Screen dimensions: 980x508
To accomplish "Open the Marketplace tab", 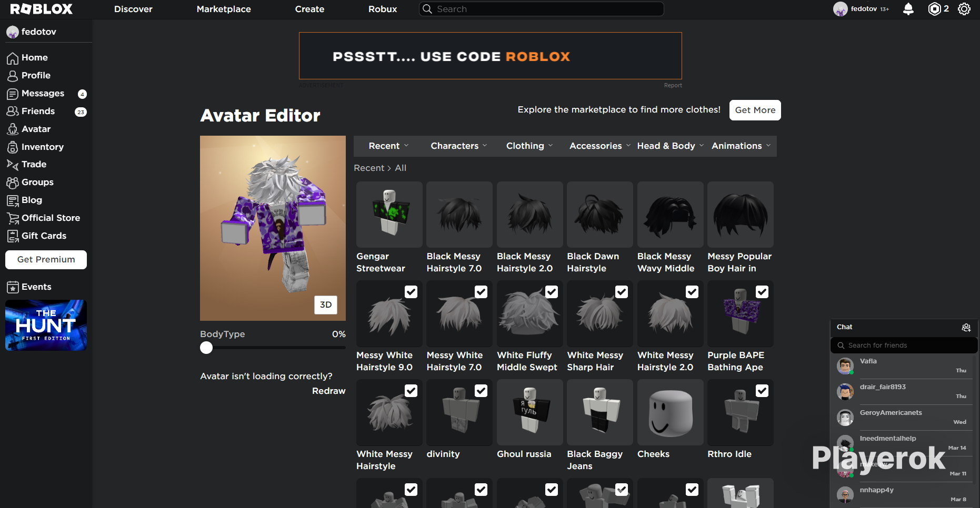I will [x=224, y=9].
